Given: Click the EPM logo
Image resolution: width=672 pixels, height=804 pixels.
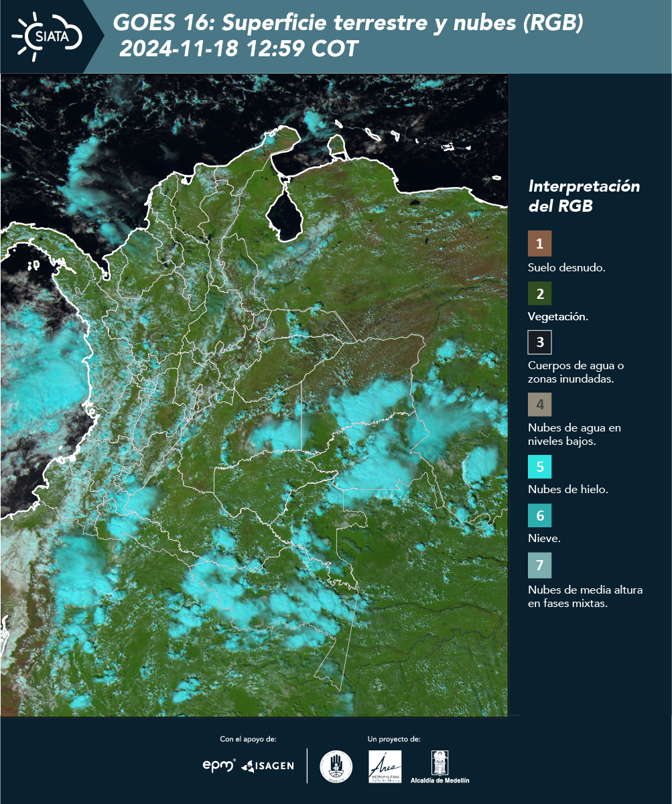Looking at the screenshot, I should [x=219, y=765].
